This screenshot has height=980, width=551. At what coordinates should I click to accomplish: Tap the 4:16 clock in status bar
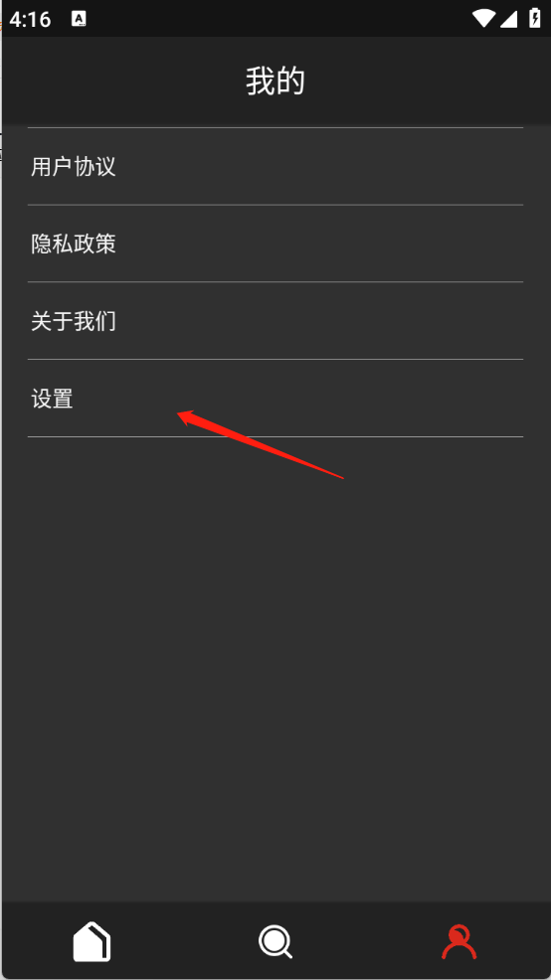tap(30, 19)
